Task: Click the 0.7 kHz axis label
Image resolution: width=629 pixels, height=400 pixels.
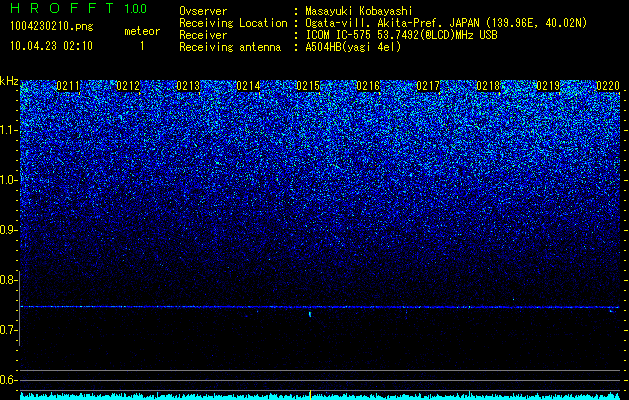Action: (8, 330)
